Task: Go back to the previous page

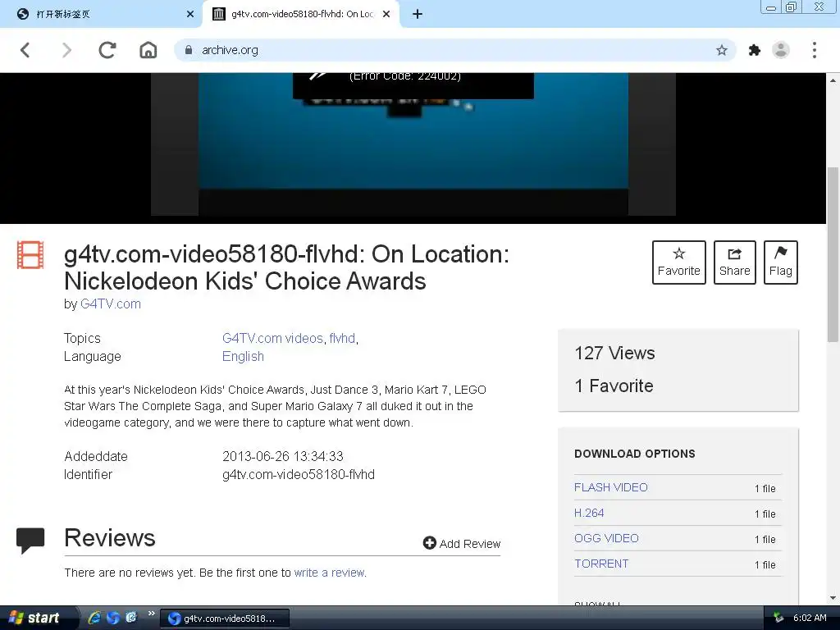Action: [x=25, y=50]
